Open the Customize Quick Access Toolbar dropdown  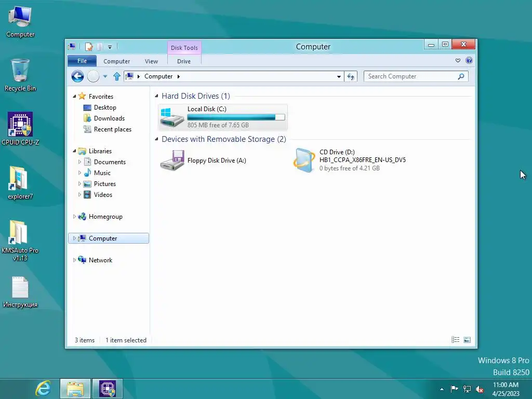(x=110, y=47)
